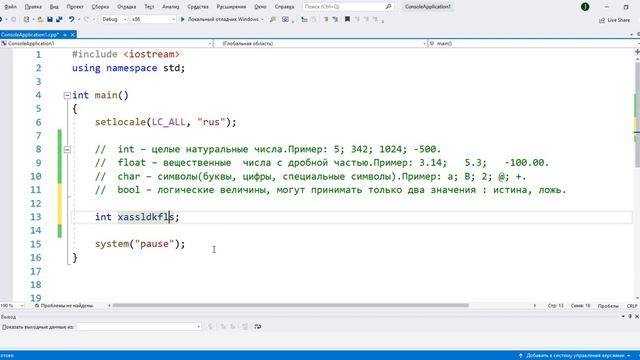640x360 pixels.
Task: Click the user account avatar icon
Action: tap(585, 7)
